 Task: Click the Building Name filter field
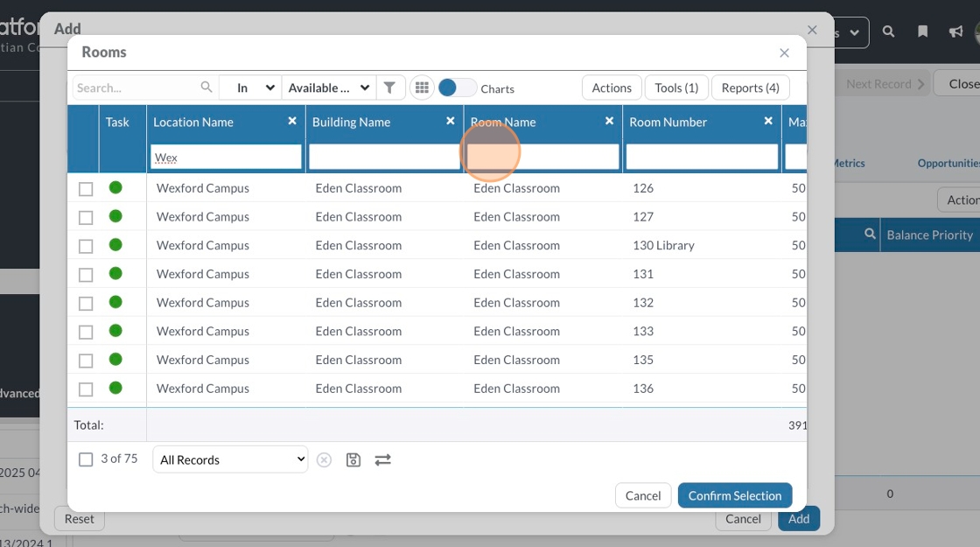tap(384, 157)
